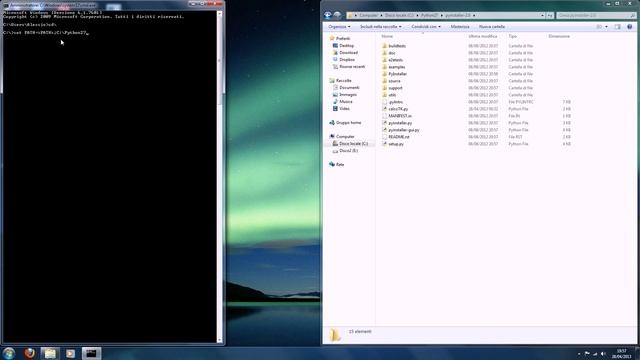The width and height of the screenshot is (640, 360).
Task: Open the Windows Start menu orb
Action: click(x=9, y=353)
